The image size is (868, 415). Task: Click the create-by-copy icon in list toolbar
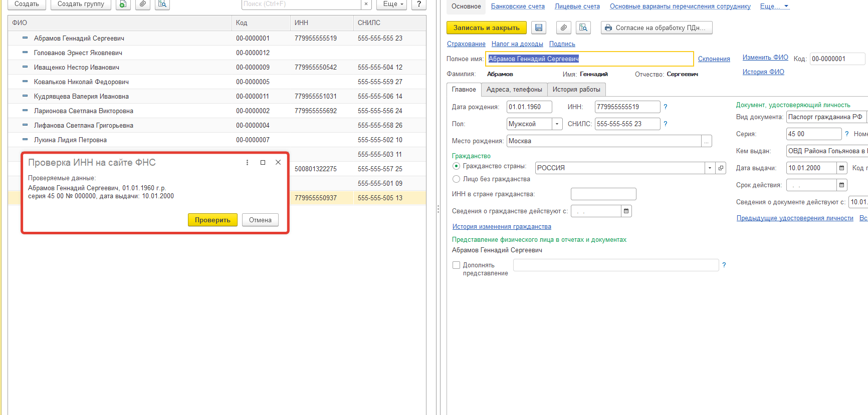[123, 4]
